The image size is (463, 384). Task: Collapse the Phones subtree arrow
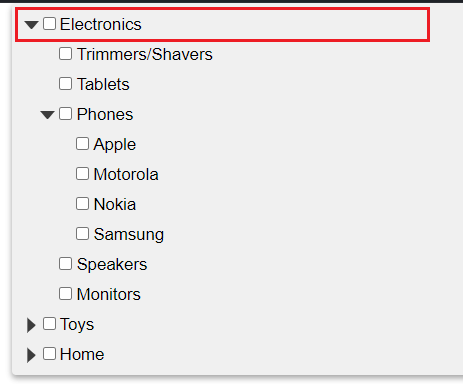tap(48, 115)
